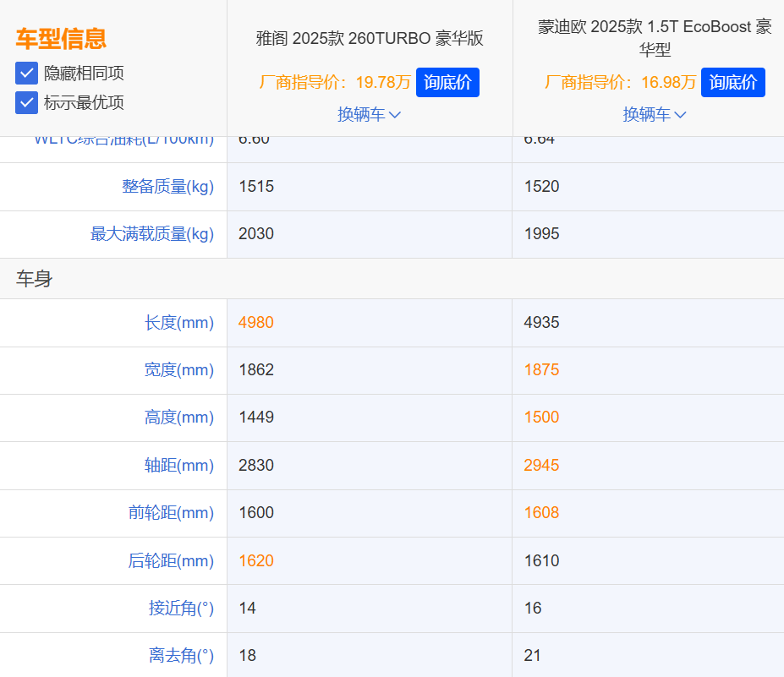Select the front track value 1600
The image size is (784, 677).
[x=256, y=513]
